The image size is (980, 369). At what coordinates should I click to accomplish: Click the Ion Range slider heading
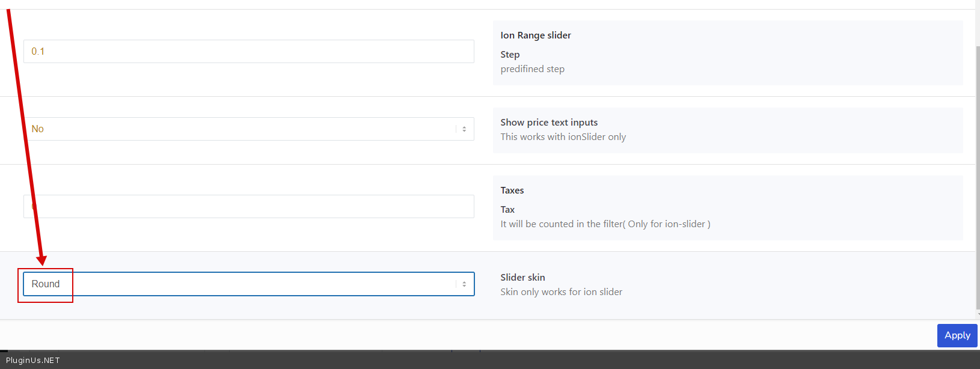(536, 35)
